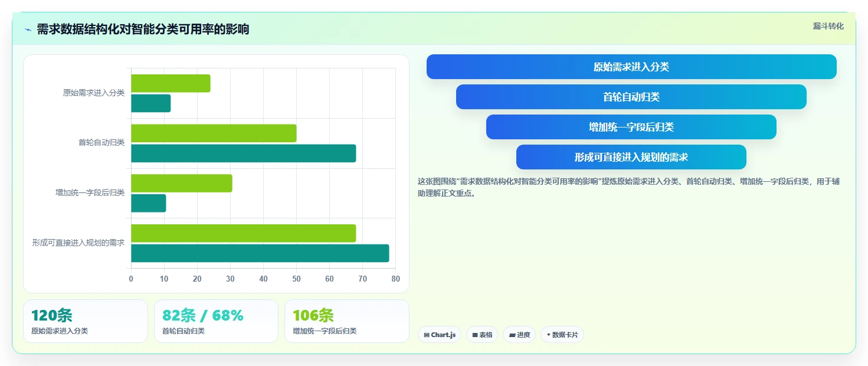
Task: Click the chart axis label 原始需求进入分类
Action: [x=94, y=93]
